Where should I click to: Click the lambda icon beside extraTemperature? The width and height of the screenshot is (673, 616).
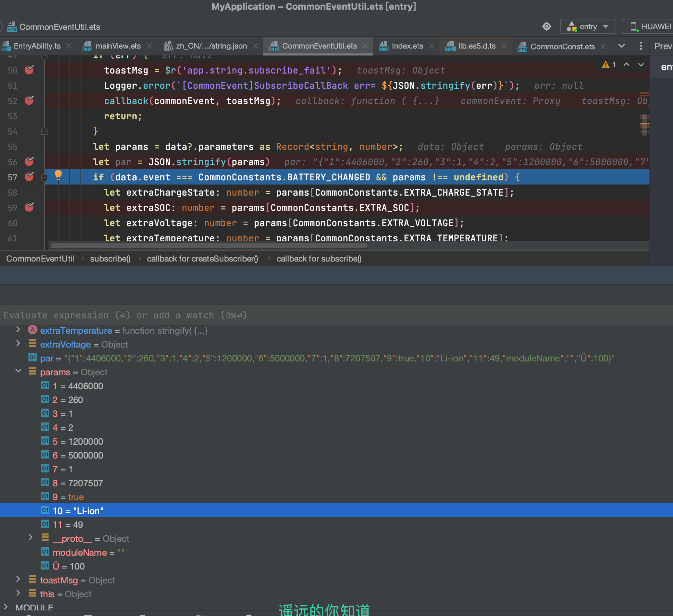33,330
